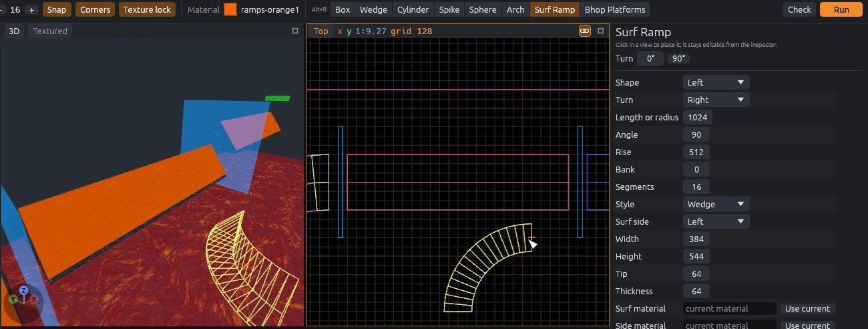Image resolution: width=868 pixels, height=329 pixels.
Task: Open the Textured shading selector
Action: 50,31
